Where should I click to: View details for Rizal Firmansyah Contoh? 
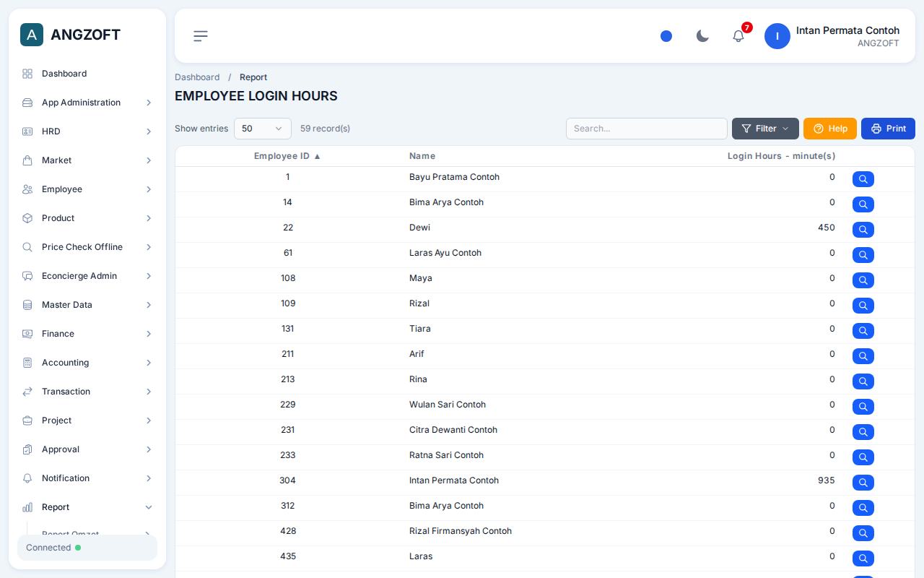(x=863, y=533)
